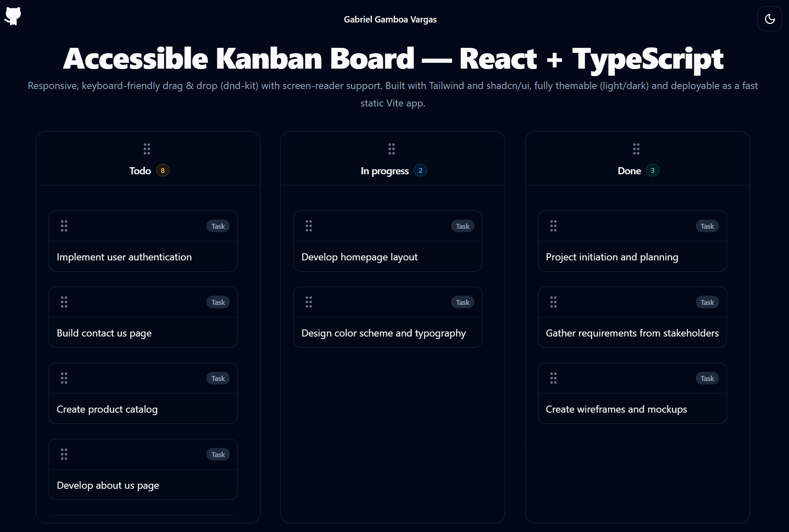Toggle the dark mode moon icon
The image size is (789, 532).
[x=769, y=19]
